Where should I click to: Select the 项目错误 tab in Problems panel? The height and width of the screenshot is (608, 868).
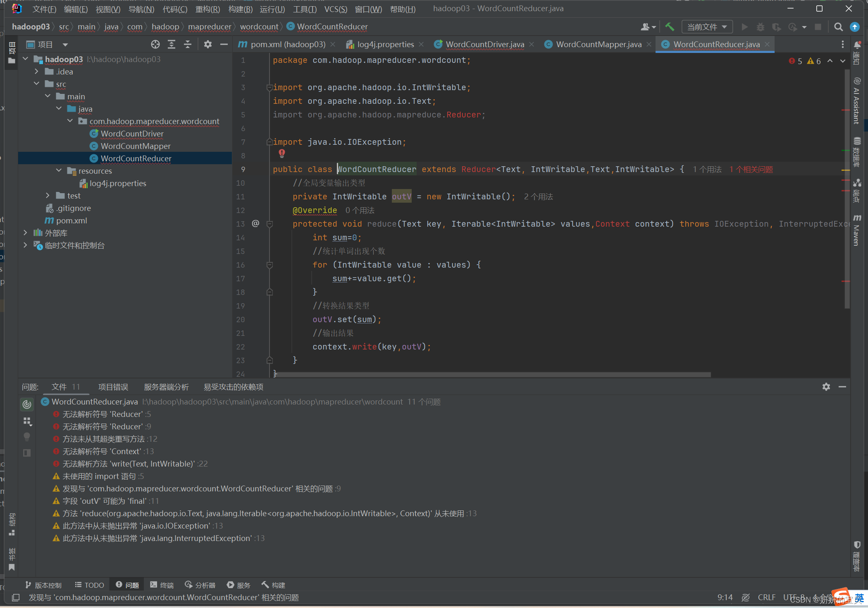tap(113, 387)
